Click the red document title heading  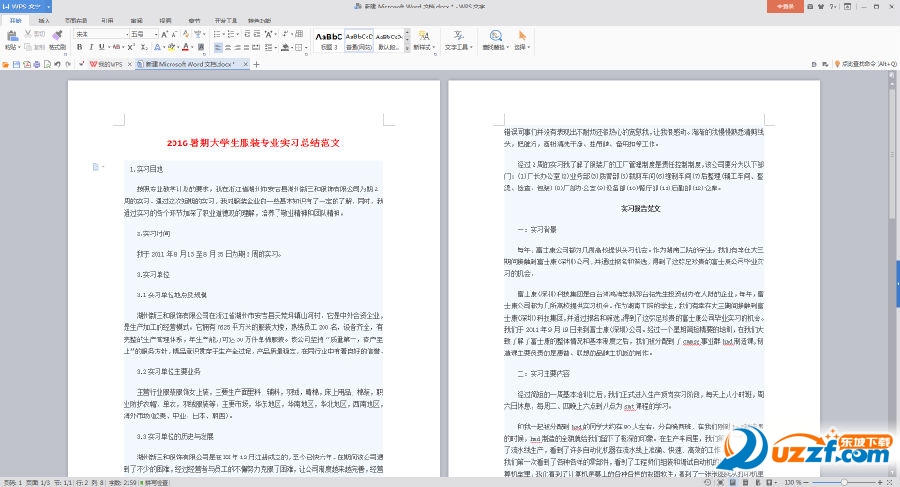click(x=253, y=143)
